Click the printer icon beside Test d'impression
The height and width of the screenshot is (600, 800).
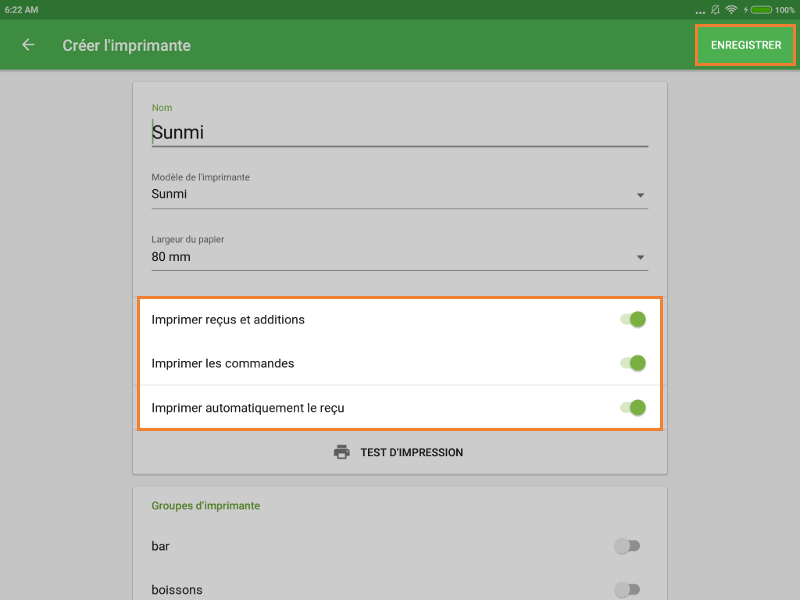click(342, 452)
